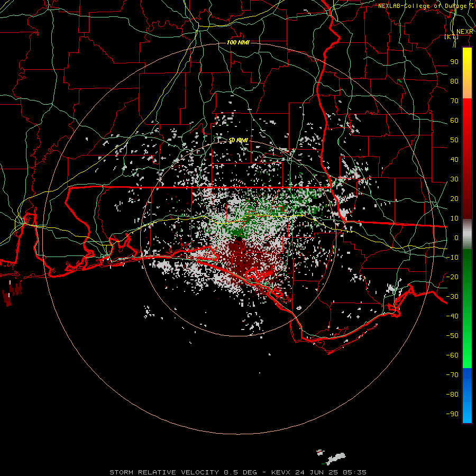Click the "05:35" timestamp in footer
Screen dimensions: 476x476
(355, 472)
